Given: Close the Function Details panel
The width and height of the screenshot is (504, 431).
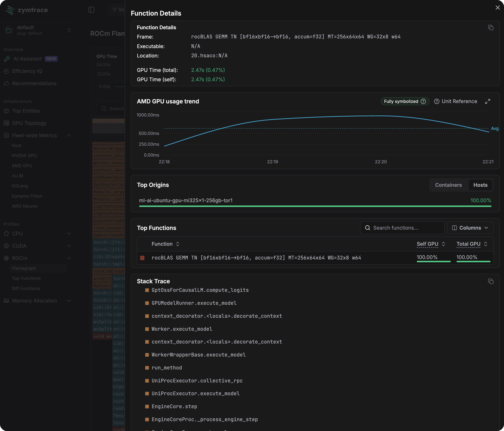Looking at the screenshot, I should 498,8.
